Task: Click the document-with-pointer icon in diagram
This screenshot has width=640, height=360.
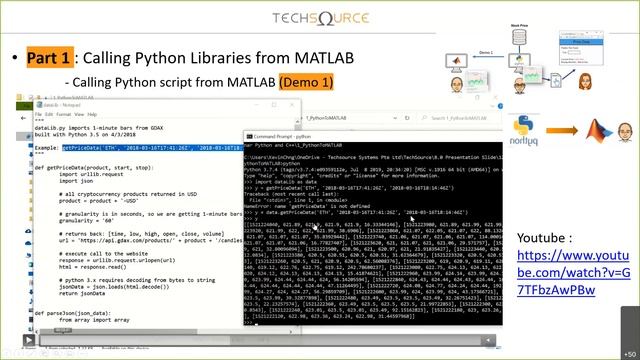Action: point(556,80)
